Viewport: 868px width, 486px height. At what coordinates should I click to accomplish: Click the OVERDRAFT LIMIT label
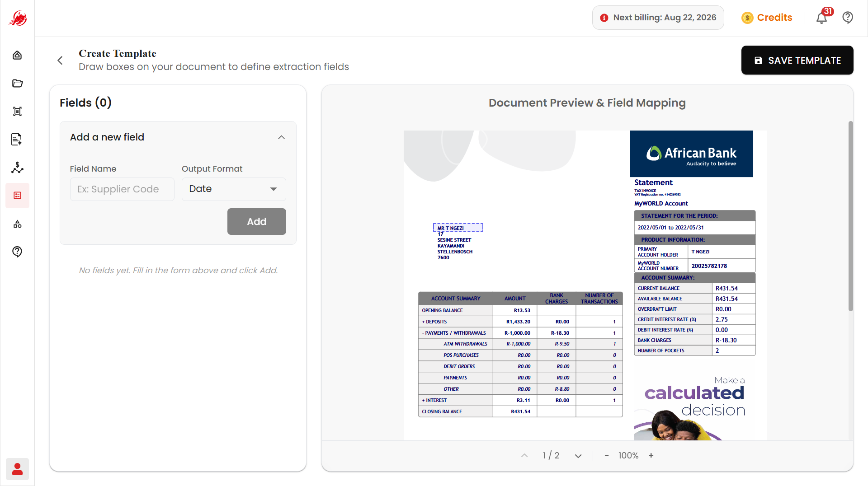[x=657, y=309]
